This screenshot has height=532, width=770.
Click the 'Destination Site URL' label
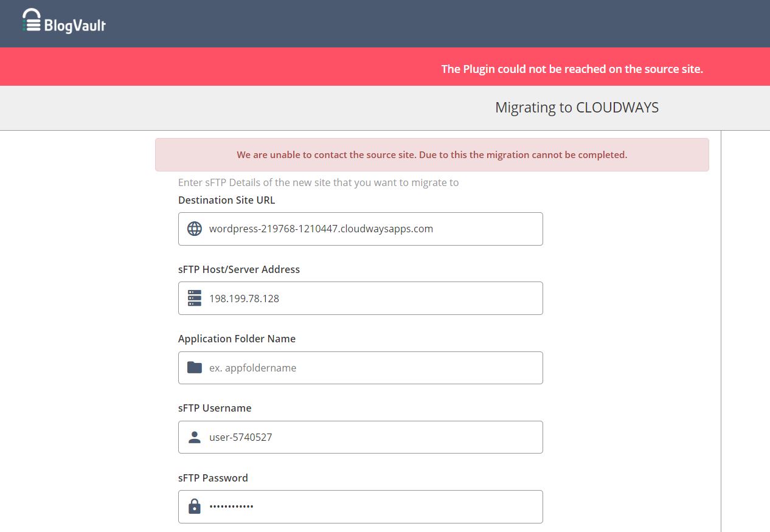[227, 200]
